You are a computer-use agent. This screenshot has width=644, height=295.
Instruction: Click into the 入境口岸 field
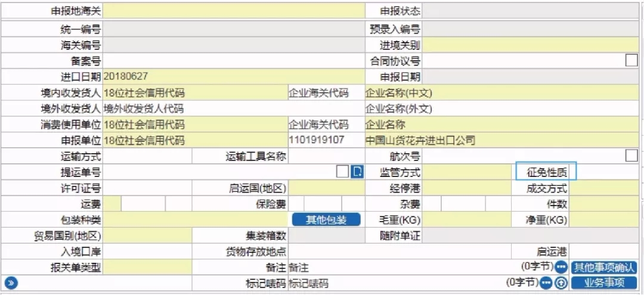click(147, 251)
